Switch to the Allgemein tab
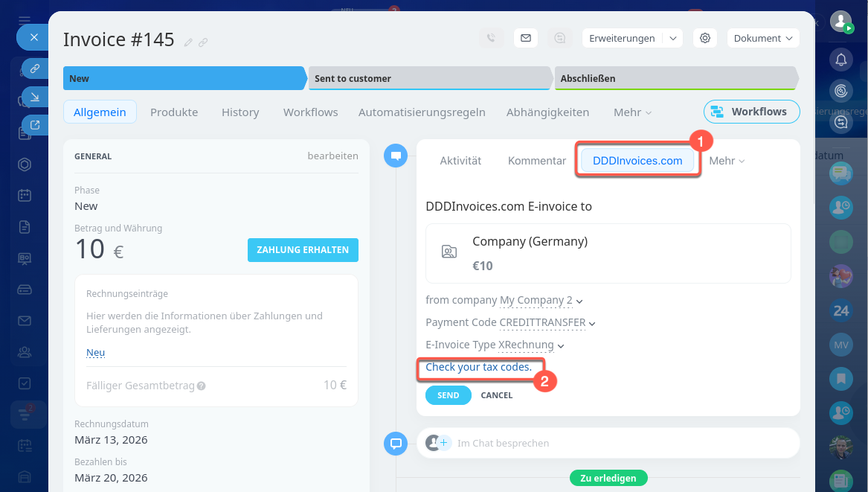The height and width of the screenshot is (492, 868). point(100,112)
